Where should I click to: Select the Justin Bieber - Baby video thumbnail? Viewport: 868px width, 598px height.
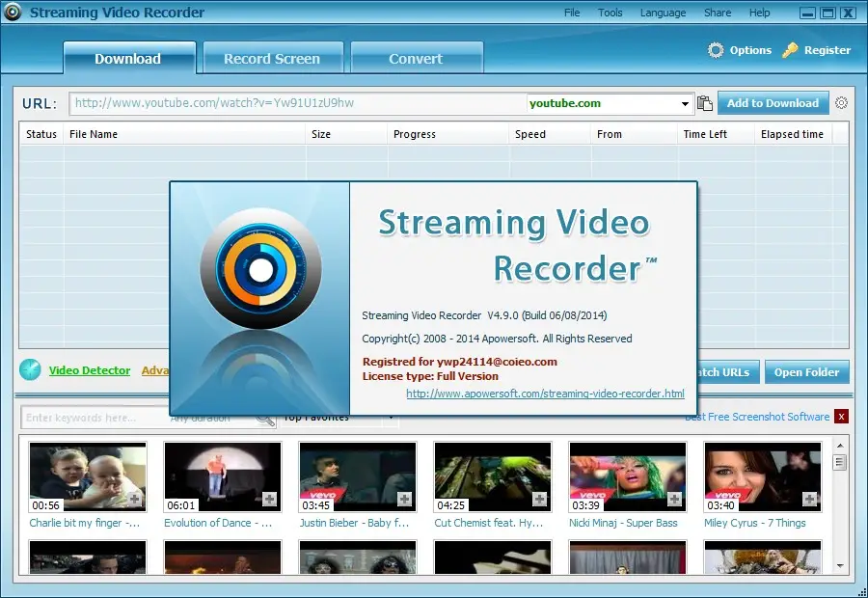pyautogui.click(x=357, y=476)
